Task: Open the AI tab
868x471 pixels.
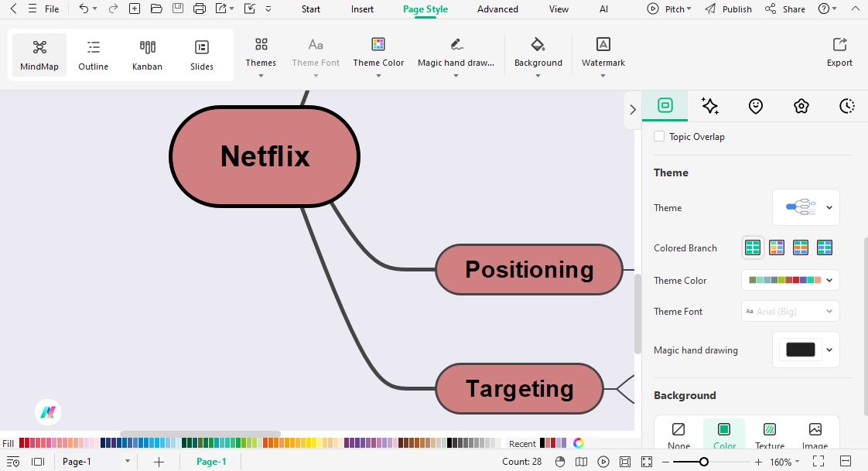Action: pos(603,9)
